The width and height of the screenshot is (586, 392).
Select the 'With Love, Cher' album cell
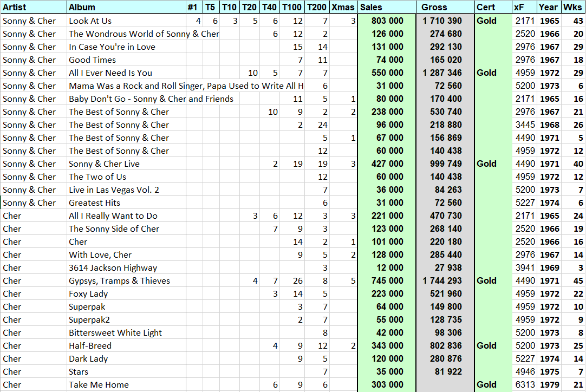126,255
